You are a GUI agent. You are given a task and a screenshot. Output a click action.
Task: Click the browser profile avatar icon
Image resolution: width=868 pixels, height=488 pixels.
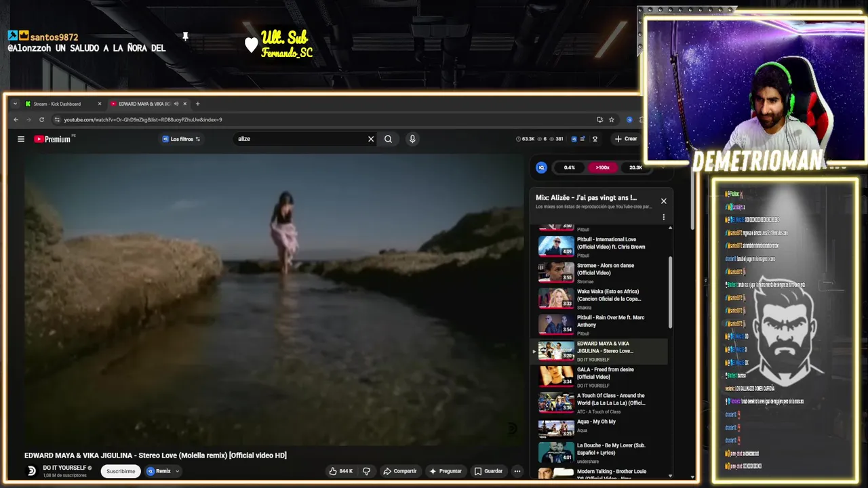point(629,119)
